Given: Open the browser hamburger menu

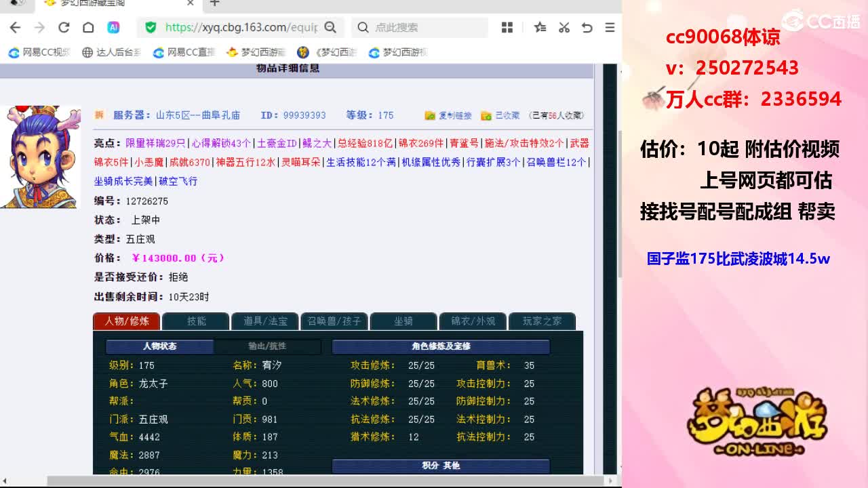Looking at the screenshot, I should coord(610,27).
